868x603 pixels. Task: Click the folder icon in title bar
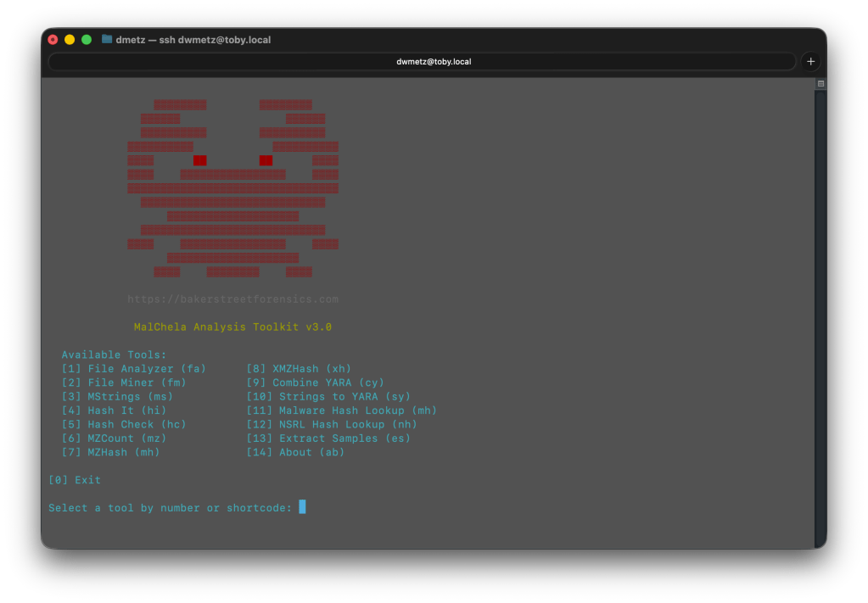(107, 39)
